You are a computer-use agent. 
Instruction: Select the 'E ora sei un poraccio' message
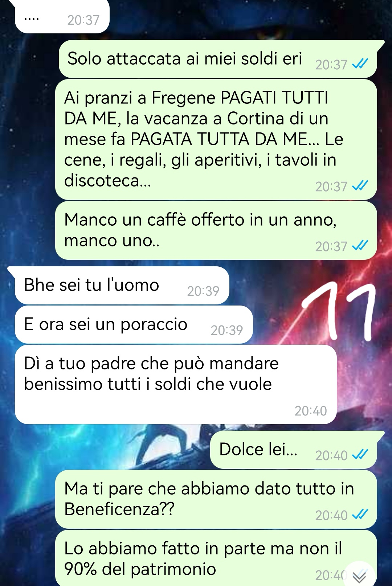[x=134, y=325]
